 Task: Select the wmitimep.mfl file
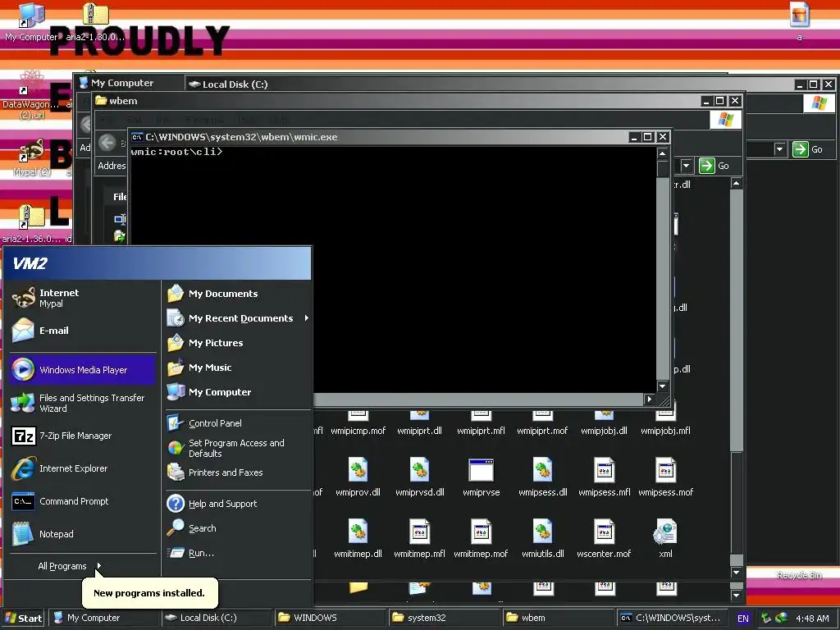419,538
